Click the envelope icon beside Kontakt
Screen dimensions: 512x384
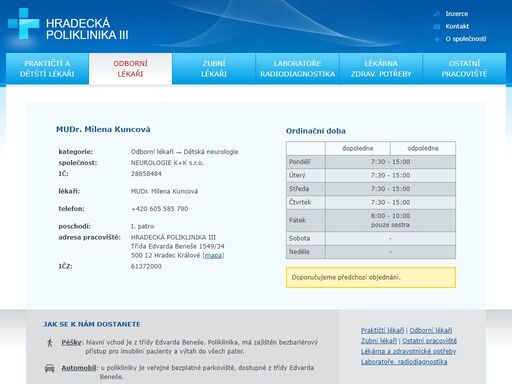tap(437, 26)
